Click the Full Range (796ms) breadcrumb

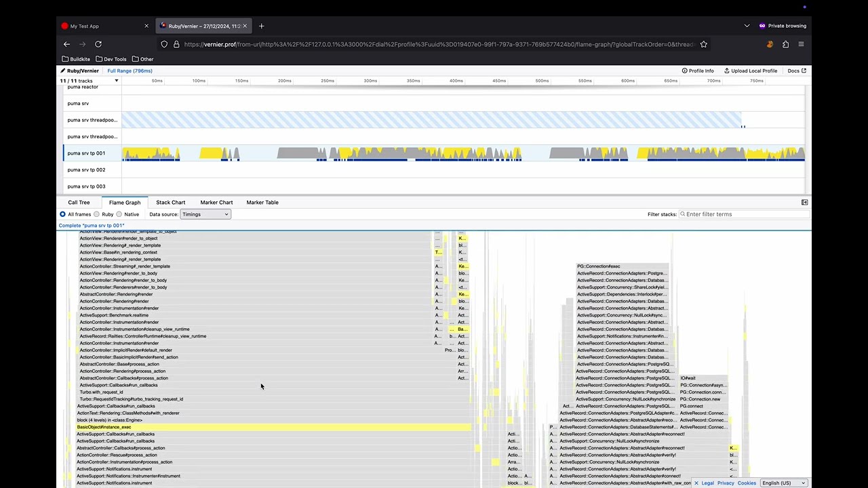(x=130, y=70)
